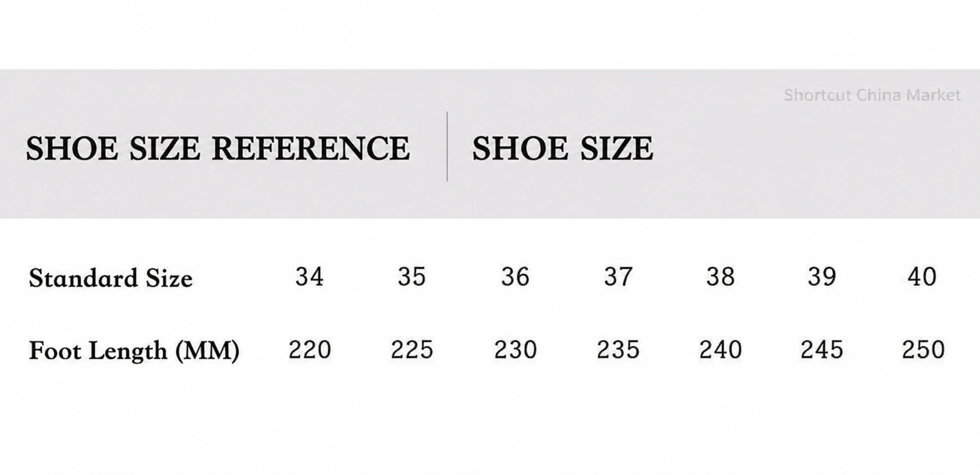Select standard size 37
The image size is (980, 475).
(618, 276)
